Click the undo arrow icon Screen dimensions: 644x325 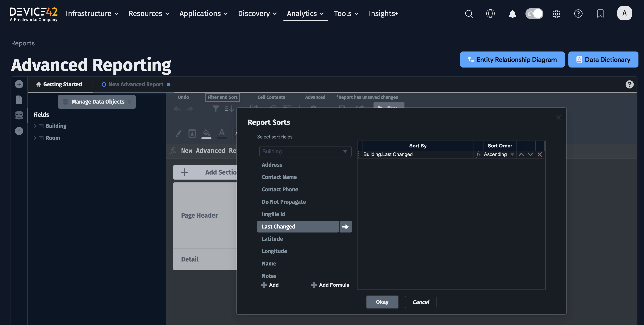click(x=177, y=109)
